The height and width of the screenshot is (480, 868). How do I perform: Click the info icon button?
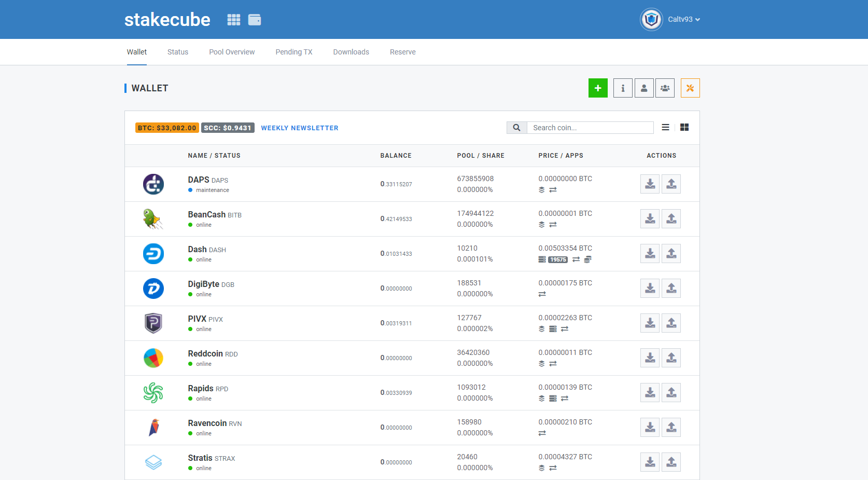point(623,88)
